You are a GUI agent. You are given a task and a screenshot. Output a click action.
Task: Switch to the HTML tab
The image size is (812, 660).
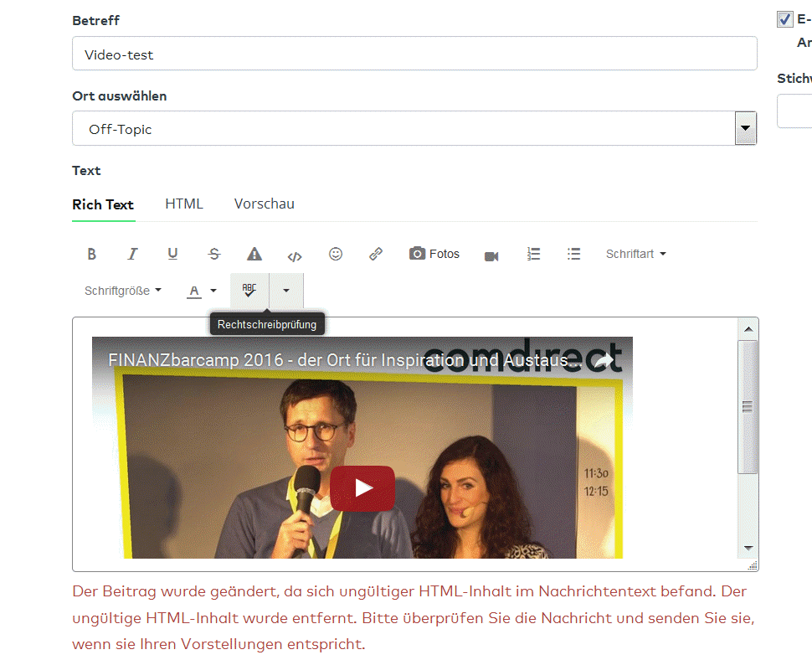click(x=184, y=204)
